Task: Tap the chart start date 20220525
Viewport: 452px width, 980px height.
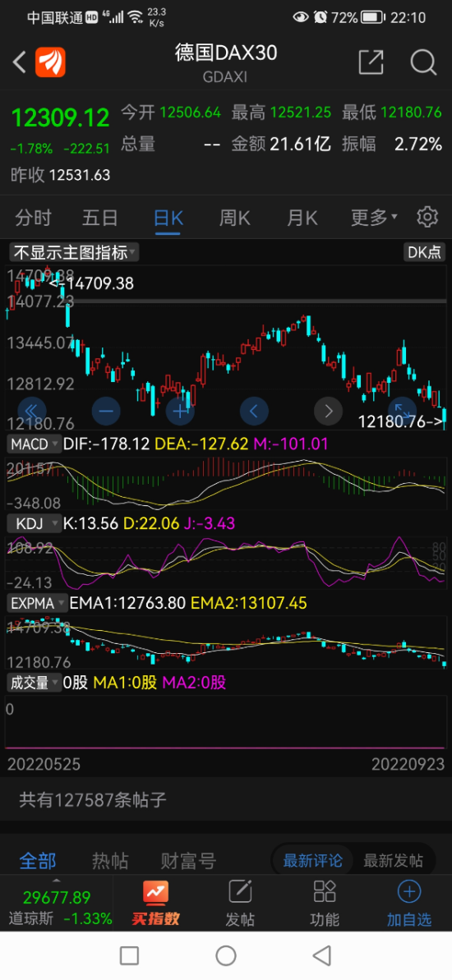Action: point(43,764)
